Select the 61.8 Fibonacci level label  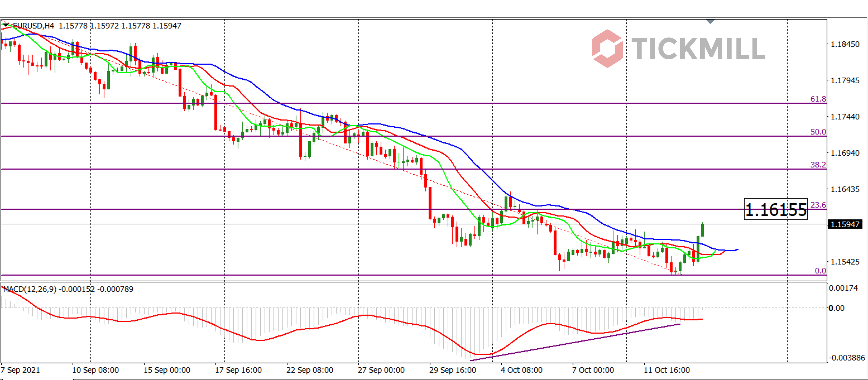coord(818,99)
